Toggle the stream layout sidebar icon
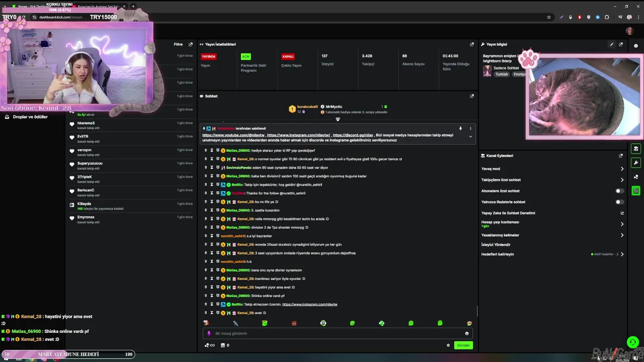The height and width of the screenshot is (362, 644). (x=636, y=149)
